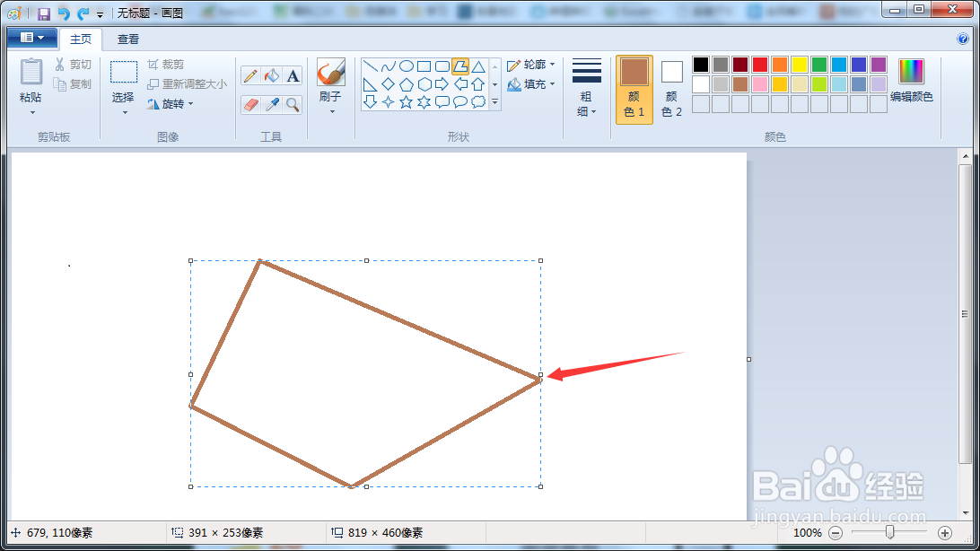The image size is (980, 551).
Task: Open the Select (选择) dropdown arrow
Action: pos(124,113)
